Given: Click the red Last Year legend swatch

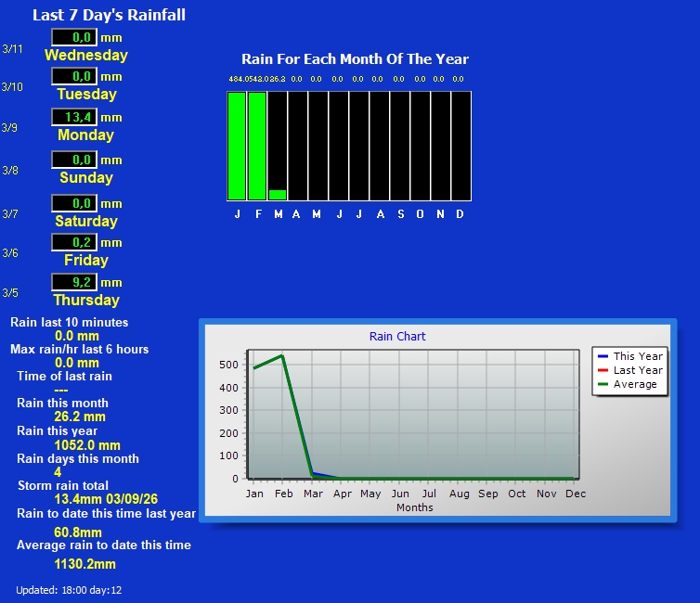Looking at the screenshot, I should (x=603, y=370).
